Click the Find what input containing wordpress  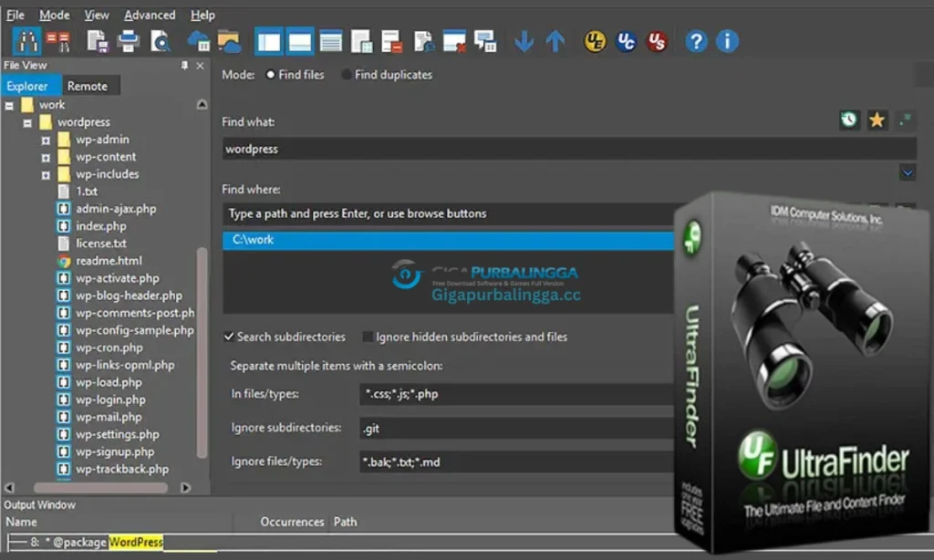click(569, 149)
